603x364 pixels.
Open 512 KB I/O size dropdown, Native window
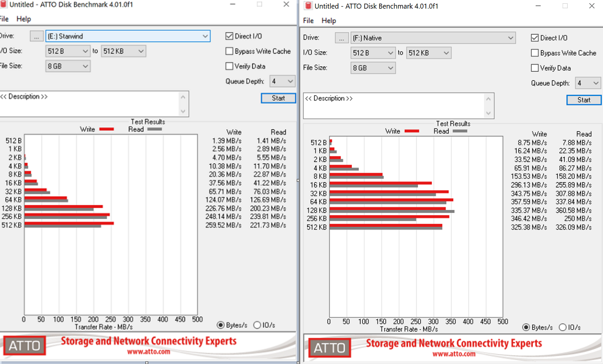429,53
